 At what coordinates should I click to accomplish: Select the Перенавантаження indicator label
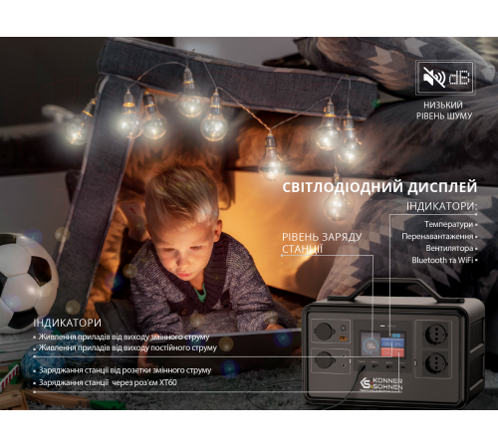437,236
